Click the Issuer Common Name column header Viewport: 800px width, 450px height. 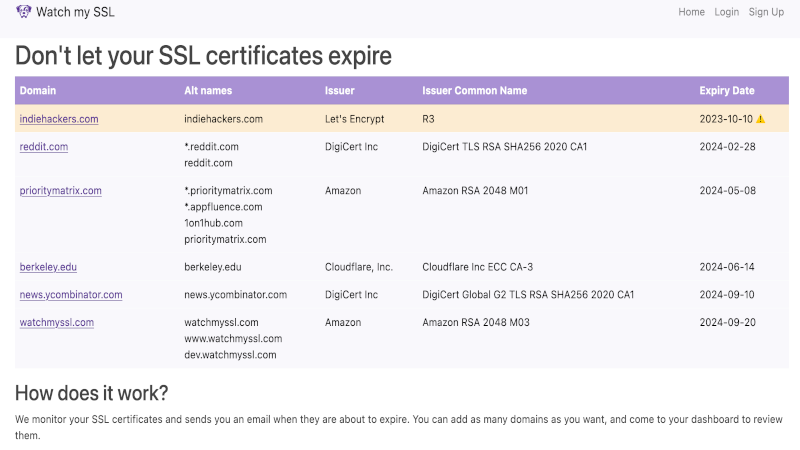coord(474,91)
